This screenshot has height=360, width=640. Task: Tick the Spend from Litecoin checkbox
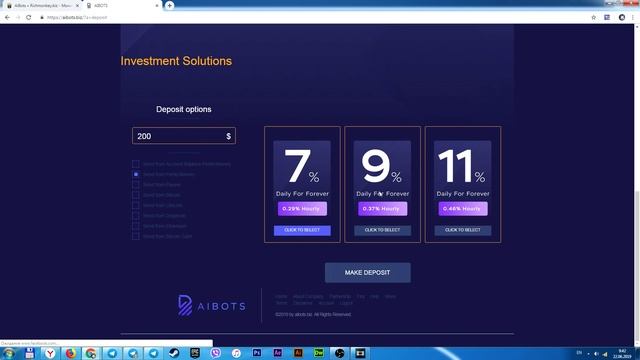pos(136,205)
